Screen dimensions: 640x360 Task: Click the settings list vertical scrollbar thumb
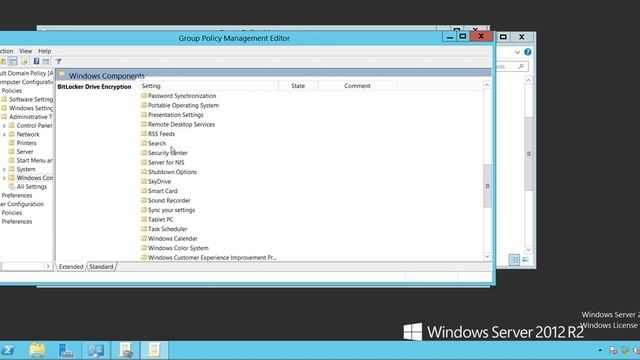click(x=487, y=186)
